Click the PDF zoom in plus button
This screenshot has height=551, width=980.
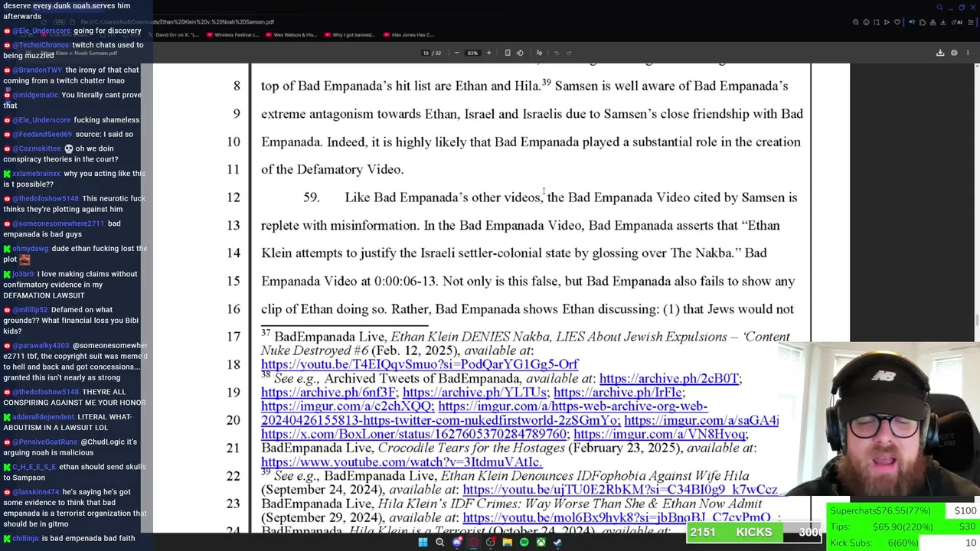point(488,53)
